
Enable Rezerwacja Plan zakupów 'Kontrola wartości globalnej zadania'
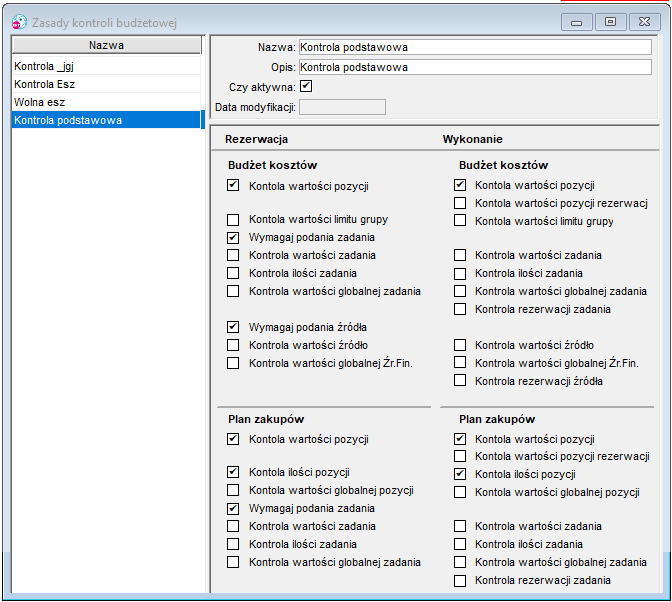pos(233,562)
